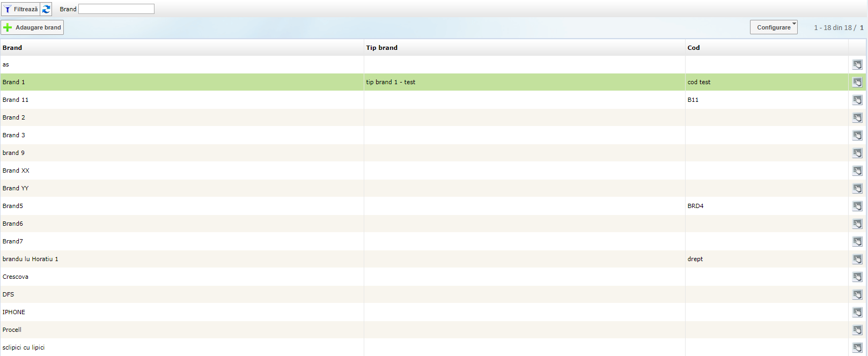Focus the Brand filter text field
The height and width of the screenshot is (356, 868).
click(116, 9)
